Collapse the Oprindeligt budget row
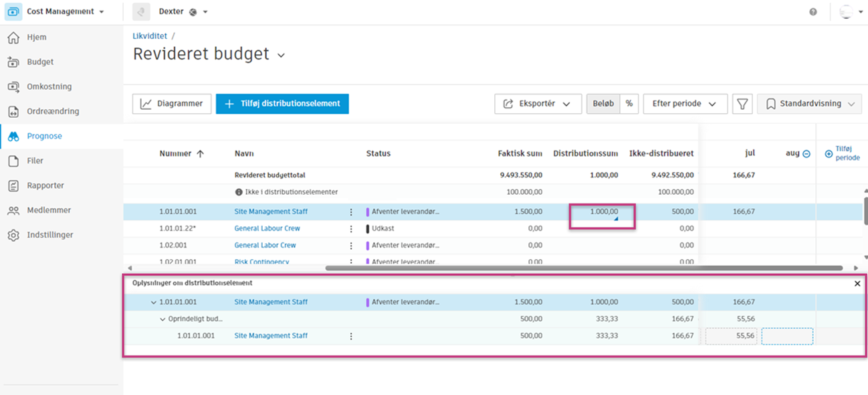The width and height of the screenshot is (868, 395). [x=162, y=319]
